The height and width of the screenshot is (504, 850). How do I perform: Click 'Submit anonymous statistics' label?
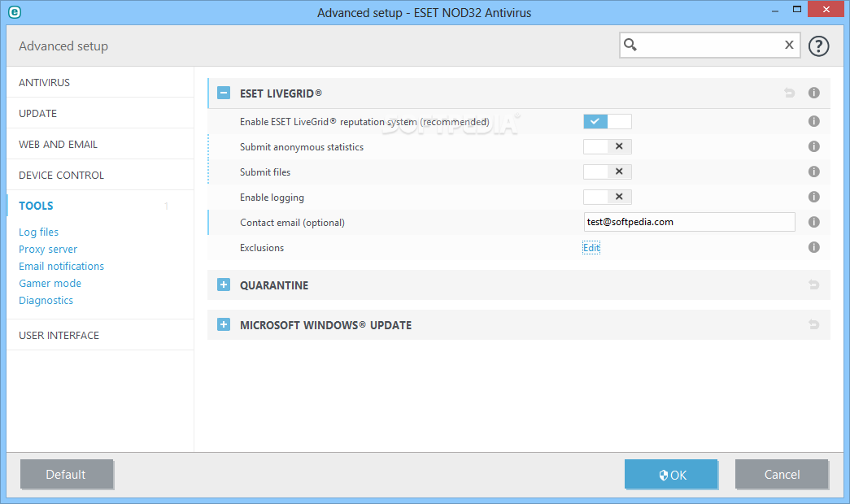302,147
